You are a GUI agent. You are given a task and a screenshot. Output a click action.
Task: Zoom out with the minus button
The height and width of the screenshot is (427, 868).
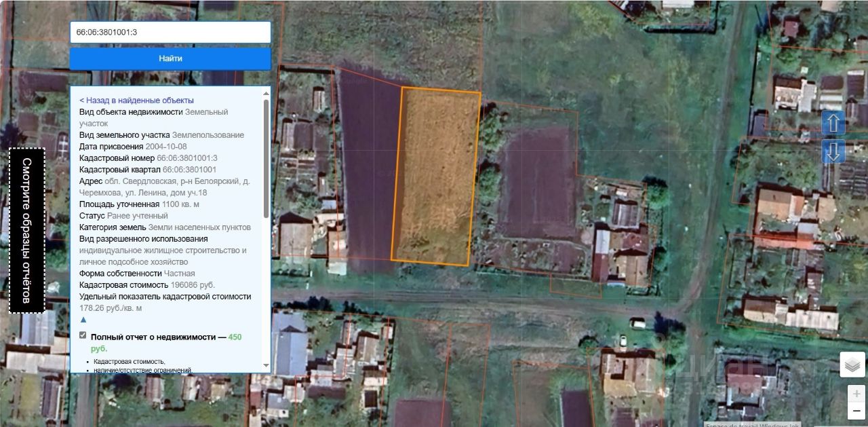click(857, 411)
